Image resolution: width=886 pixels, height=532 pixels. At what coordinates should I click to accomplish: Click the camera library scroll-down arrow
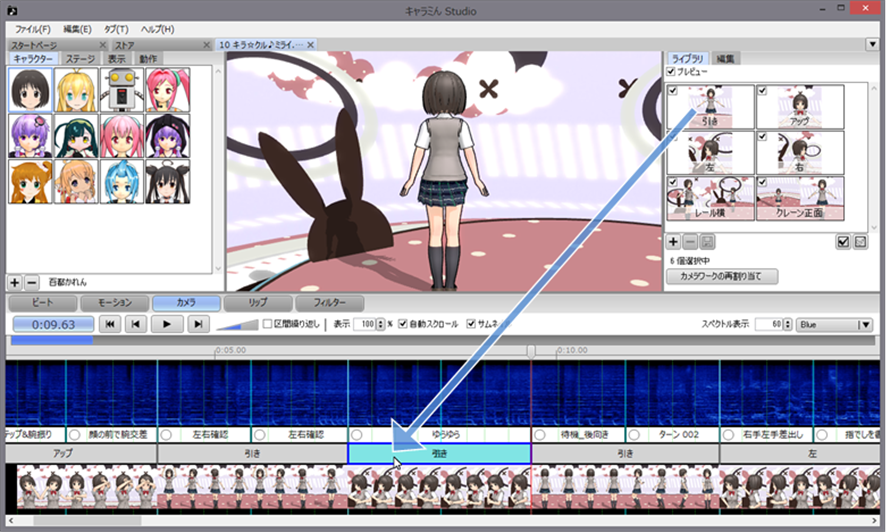[874, 228]
